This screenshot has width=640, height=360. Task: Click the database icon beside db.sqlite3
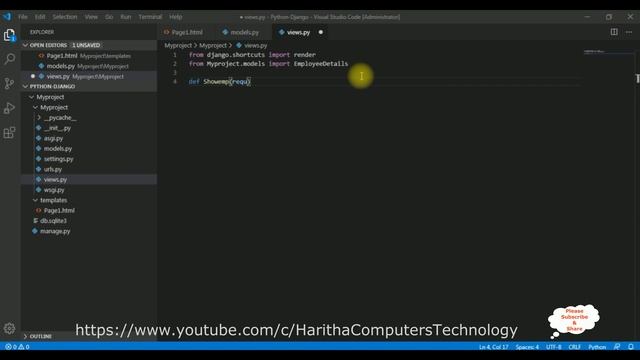tap(36, 221)
